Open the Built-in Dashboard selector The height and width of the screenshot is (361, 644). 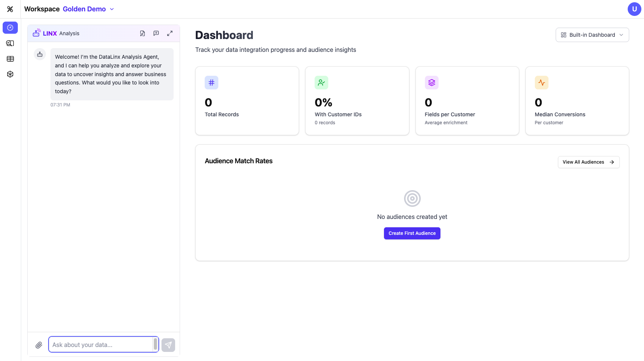point(592,35)
